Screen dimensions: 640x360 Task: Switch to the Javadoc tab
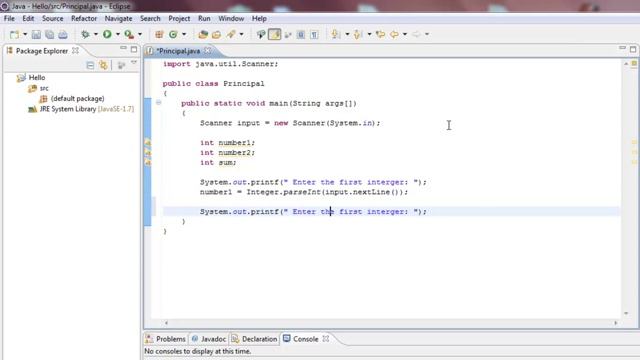click(x=209, y=339)
